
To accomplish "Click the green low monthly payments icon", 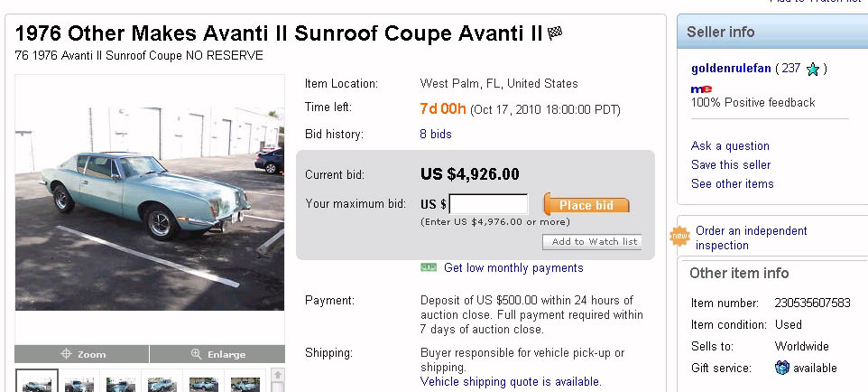I will click(429, 267).
